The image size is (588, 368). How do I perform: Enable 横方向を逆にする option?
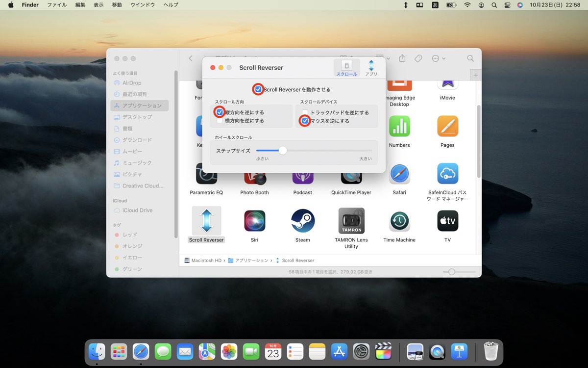219,120
